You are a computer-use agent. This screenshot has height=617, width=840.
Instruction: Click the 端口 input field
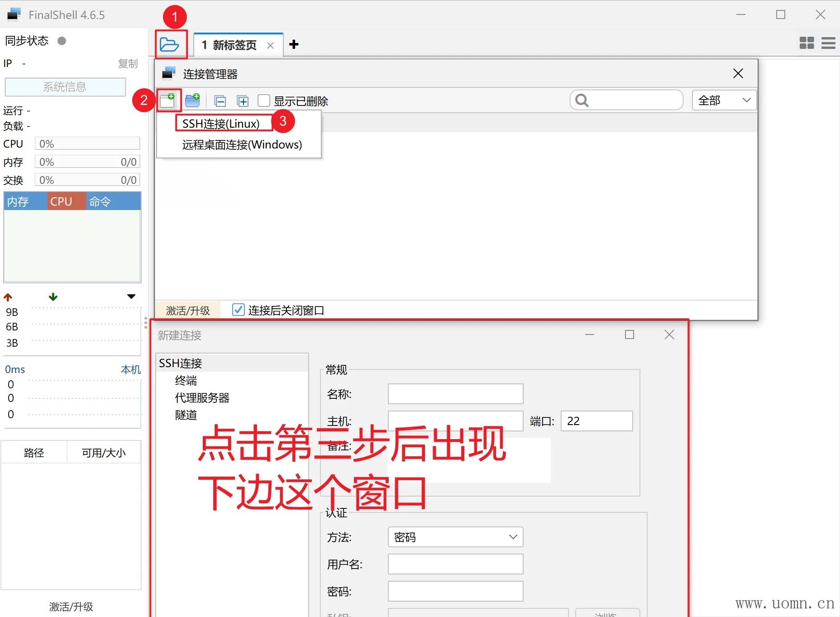(x=597, y=421)
